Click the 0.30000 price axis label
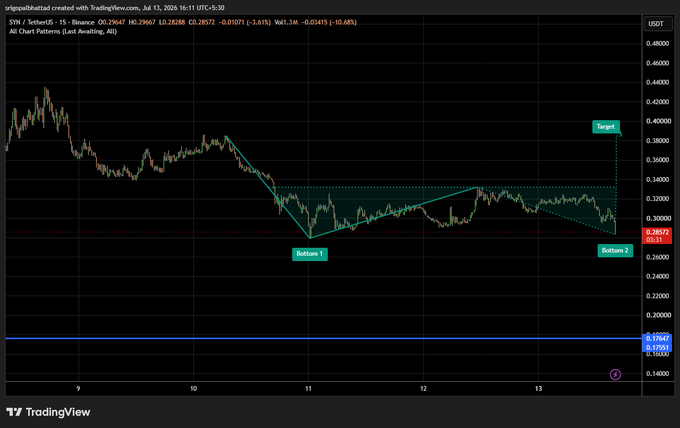Screen dimensions: 680x428 pyautogui.click(x=657, y=218)
